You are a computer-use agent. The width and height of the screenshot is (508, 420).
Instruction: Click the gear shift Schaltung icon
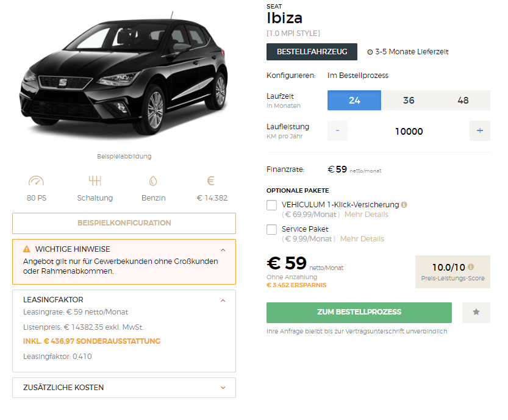coord(95,180)
